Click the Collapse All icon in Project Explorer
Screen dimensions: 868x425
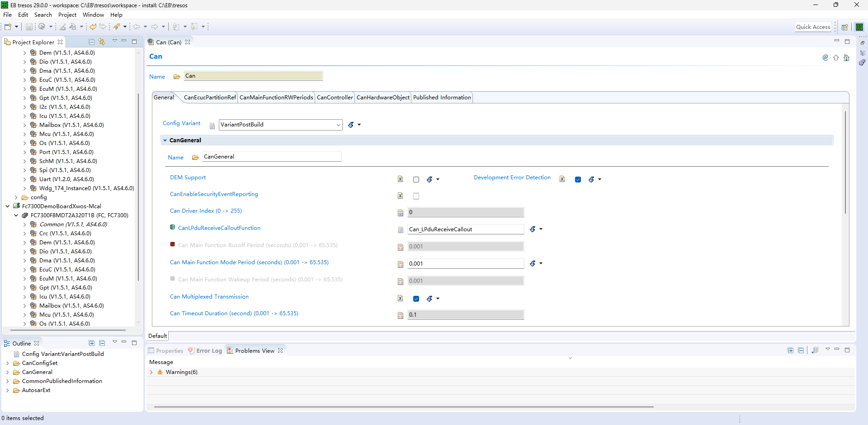(92, 42)
